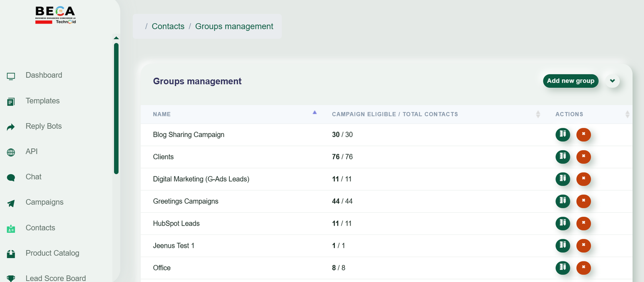Open Reply Bots via arrow icon
644x282 pixels.
point(11,127)
